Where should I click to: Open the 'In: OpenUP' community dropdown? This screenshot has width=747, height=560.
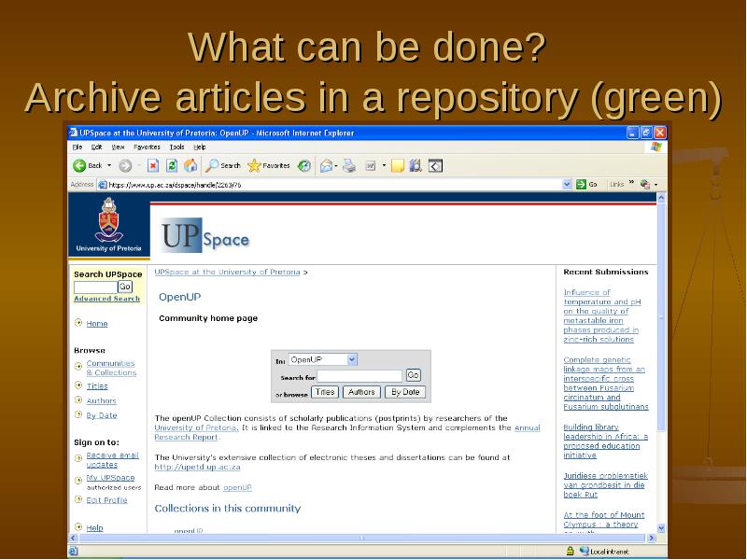[x=322, y=359]
